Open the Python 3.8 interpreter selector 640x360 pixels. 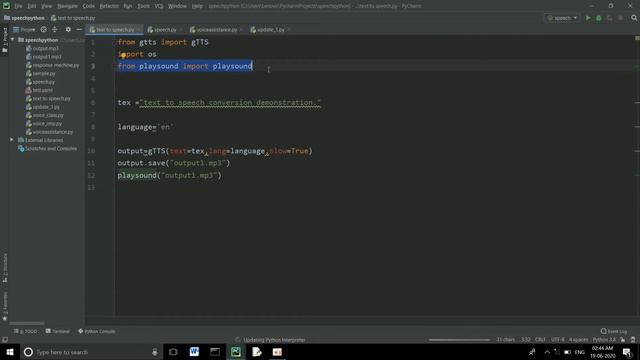604,340
